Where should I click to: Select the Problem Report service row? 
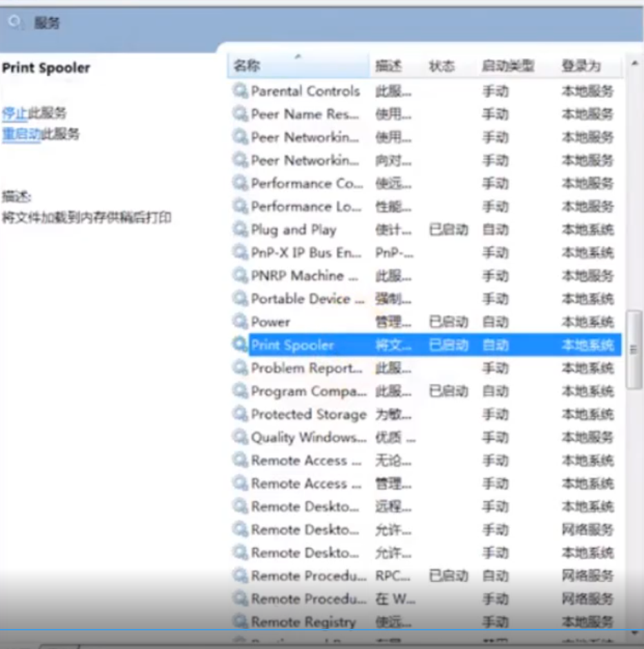click(306, 368)
